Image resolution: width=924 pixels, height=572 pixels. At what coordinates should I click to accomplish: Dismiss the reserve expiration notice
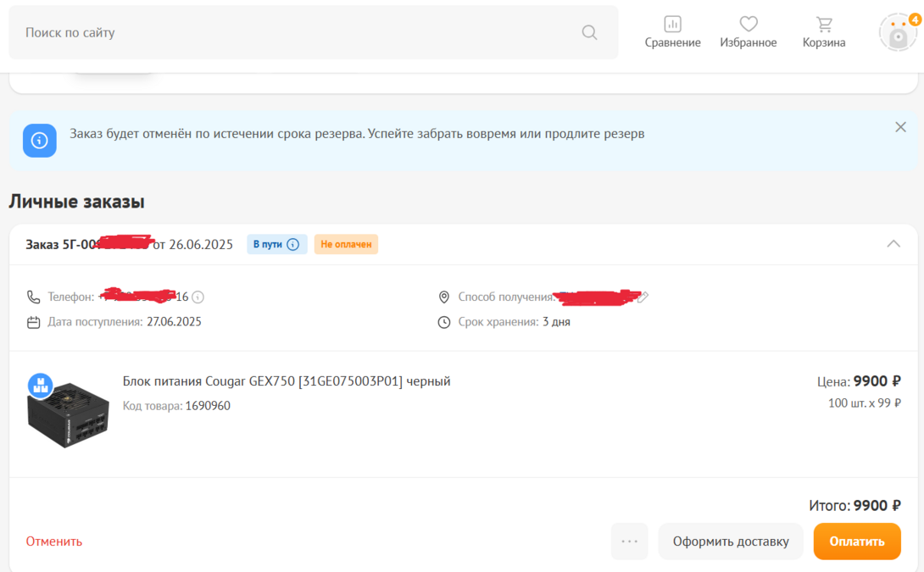[900, 127]
